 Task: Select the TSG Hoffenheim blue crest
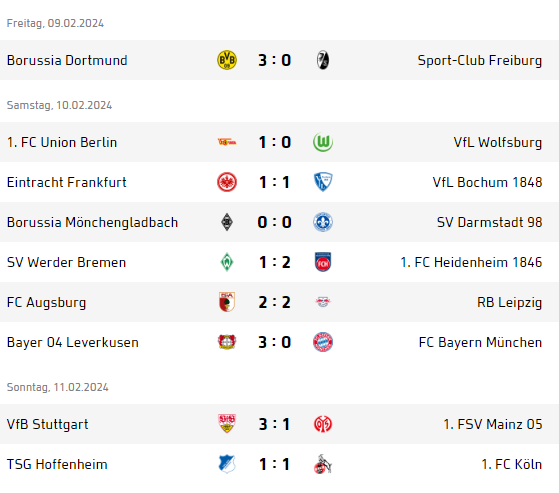pos(227,464)
